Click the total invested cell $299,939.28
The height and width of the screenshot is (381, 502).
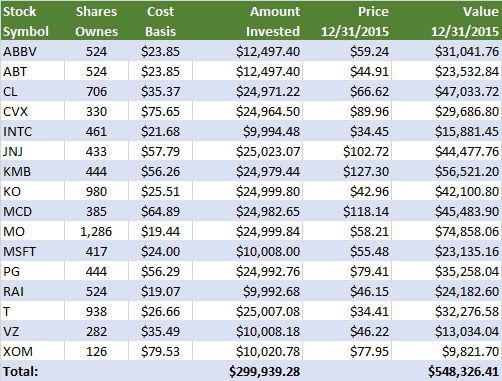point(247,371)
